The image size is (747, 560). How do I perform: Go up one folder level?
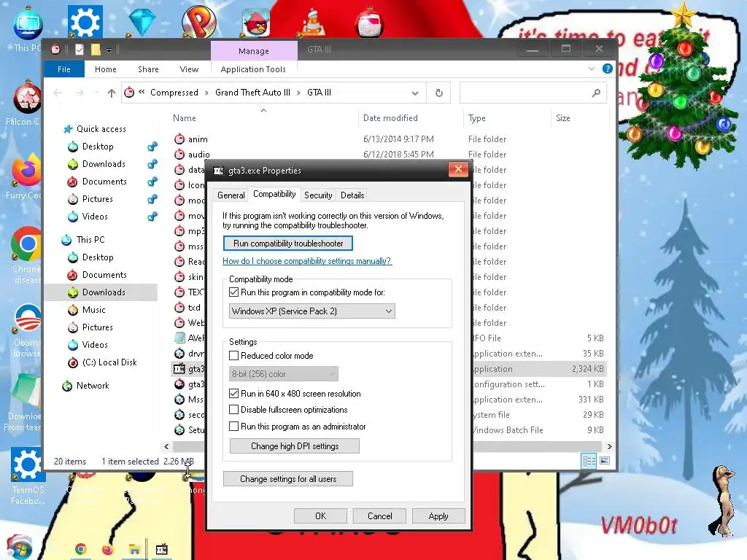pos(112,93)
